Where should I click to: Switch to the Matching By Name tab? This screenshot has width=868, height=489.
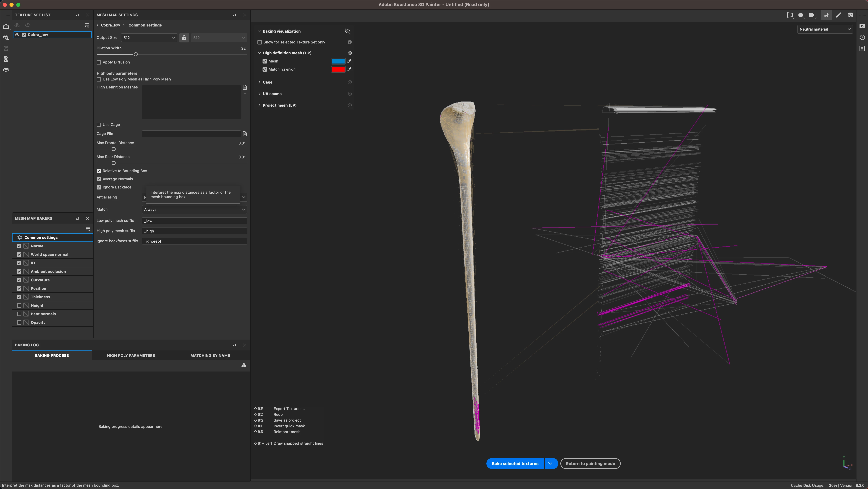[x=210, y=355]
